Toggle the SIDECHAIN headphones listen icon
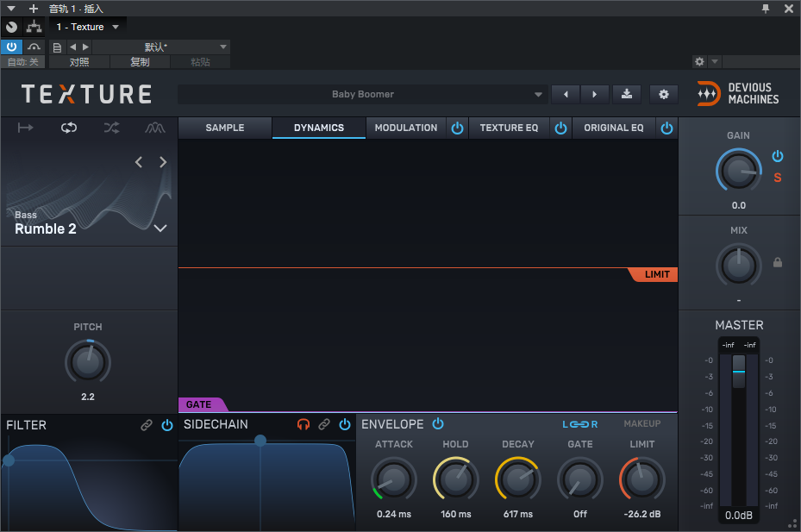The height and width of the screenshot is (532, 801). [304, 424]
